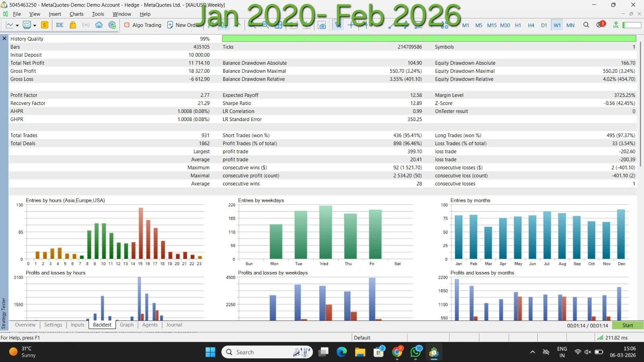This screenshot has height=362, width=644.
Task: Open the cloud VPS hosting icon
Action: click(99, 25)
